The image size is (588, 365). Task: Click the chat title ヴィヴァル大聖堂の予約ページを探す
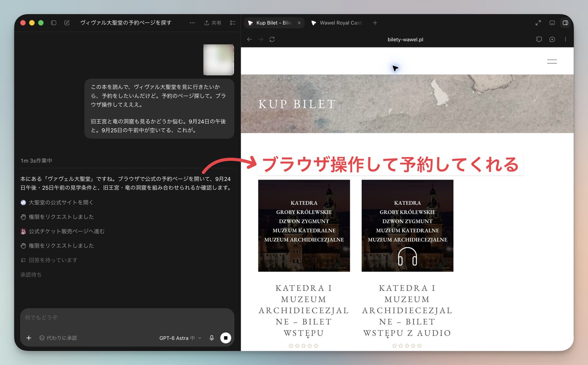pos(126,23)
